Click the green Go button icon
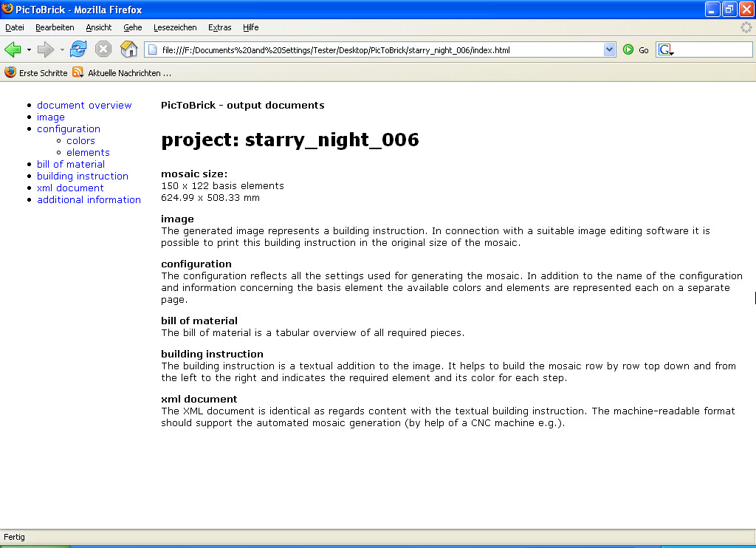This screenshot has width=756, height=548. 628,49
